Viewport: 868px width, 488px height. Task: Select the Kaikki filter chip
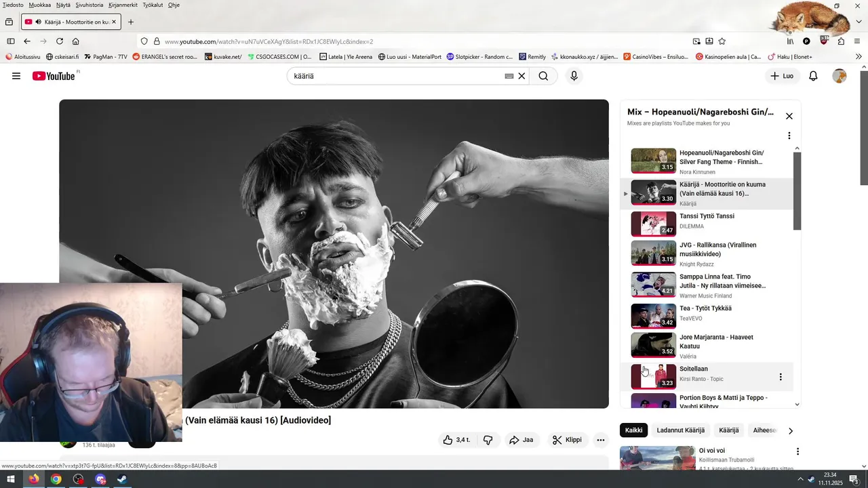pos(634,430)
